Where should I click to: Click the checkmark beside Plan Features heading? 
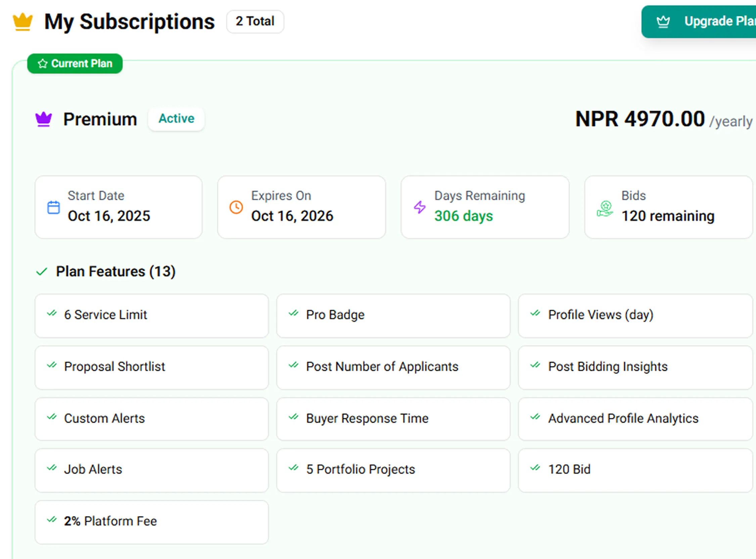[x=42, y=271]
